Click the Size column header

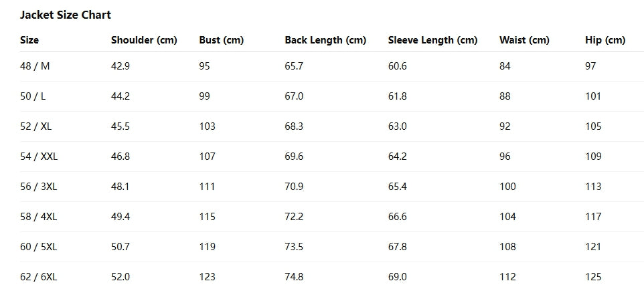tap(29, 40)
